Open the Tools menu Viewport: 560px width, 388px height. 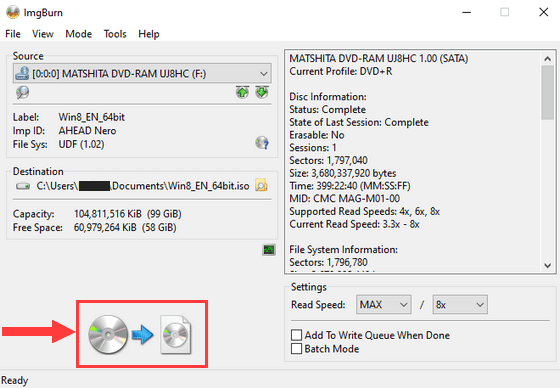[x=115, y=34]
